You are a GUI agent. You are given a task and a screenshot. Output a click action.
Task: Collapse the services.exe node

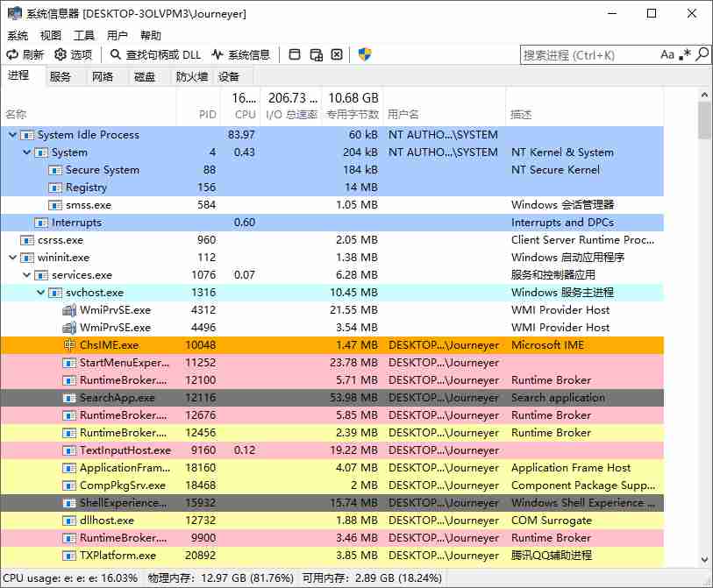click(27, 275)
